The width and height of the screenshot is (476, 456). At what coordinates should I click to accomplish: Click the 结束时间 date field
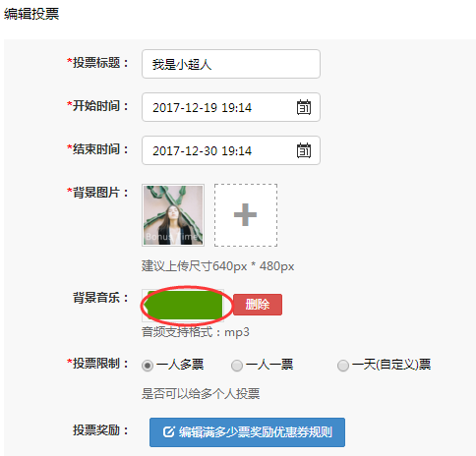tap(231, 150)
